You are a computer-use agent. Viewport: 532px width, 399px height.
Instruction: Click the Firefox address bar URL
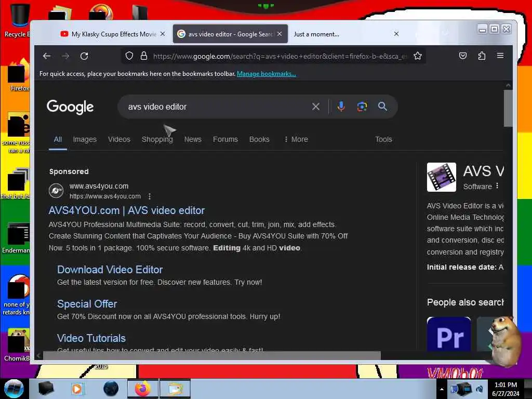point(280,56)
